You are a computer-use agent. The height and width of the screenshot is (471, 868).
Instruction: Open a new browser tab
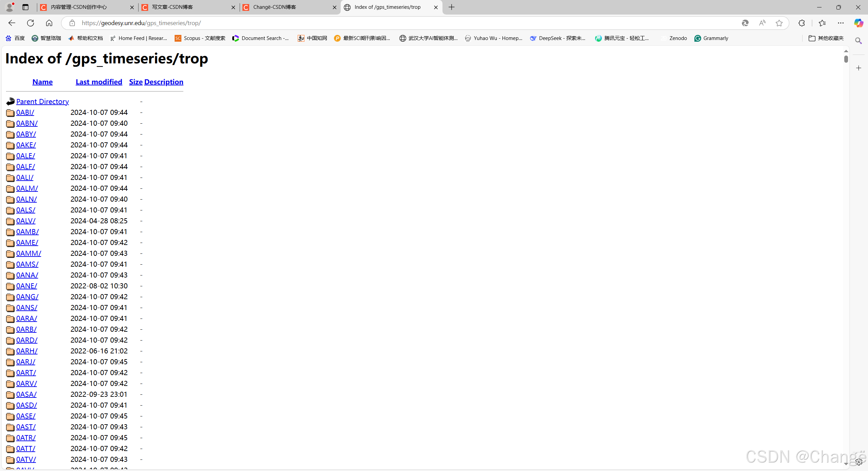pyautogui.click(x=452, y=7)
